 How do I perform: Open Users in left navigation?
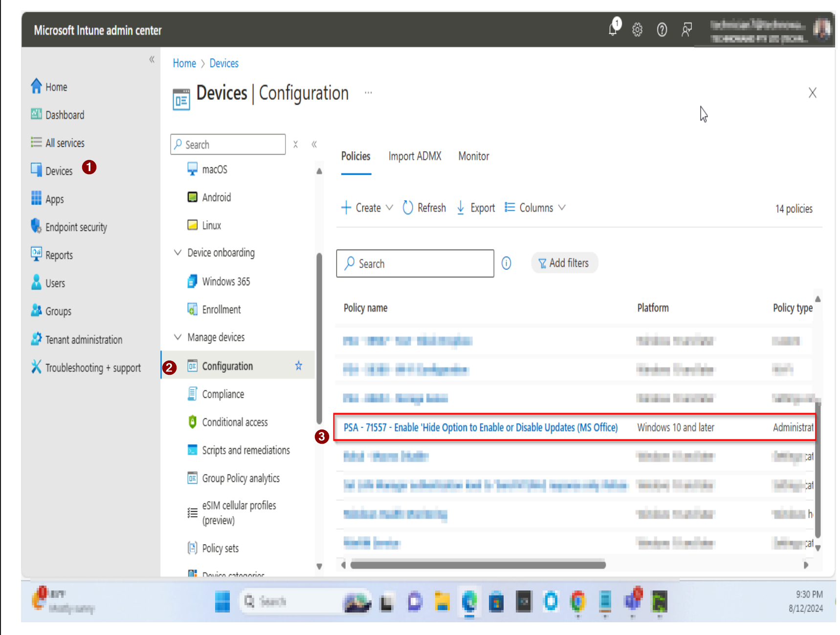(x=47, y=283)
